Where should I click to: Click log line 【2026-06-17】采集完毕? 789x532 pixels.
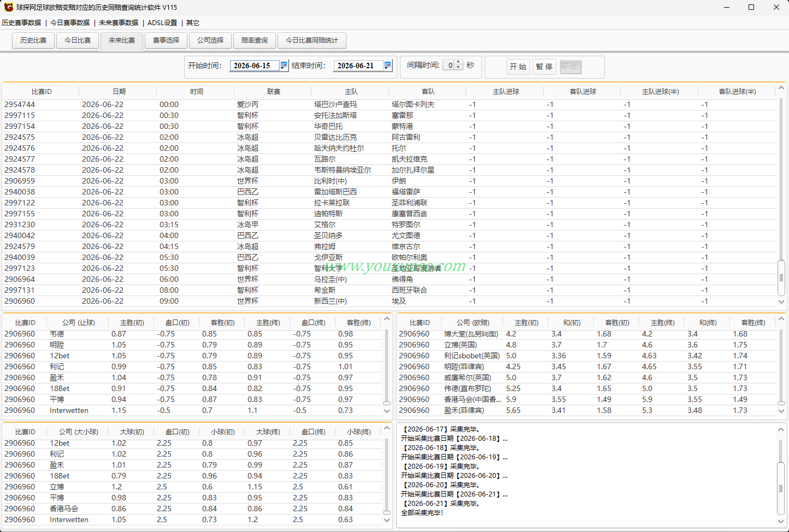[441, 429]
